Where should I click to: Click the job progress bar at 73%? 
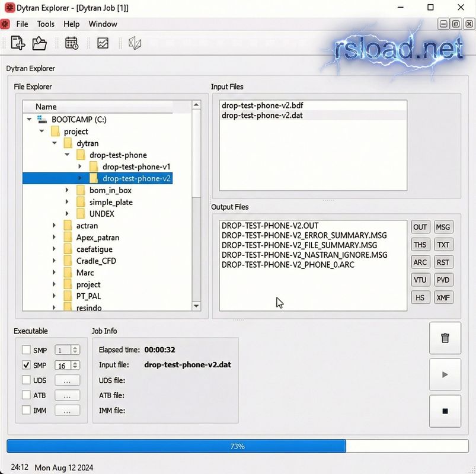pos(238,446)
